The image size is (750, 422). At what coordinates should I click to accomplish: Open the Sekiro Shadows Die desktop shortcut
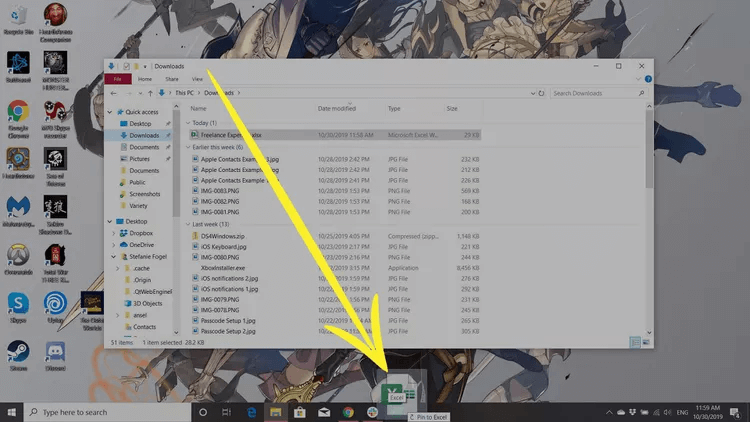(55, 214)
